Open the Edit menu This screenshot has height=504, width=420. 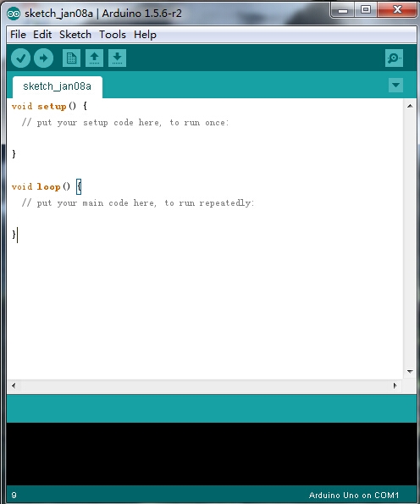tap(42, 35)
